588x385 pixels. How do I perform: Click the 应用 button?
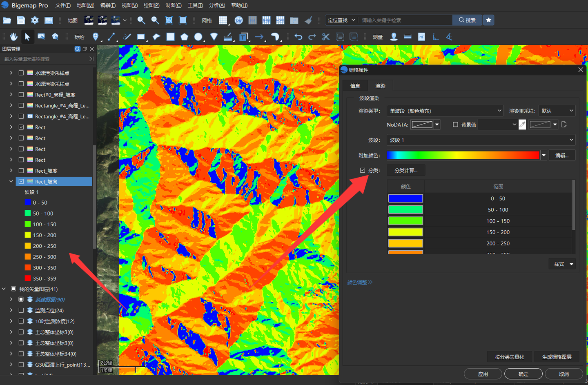point(483,374)
